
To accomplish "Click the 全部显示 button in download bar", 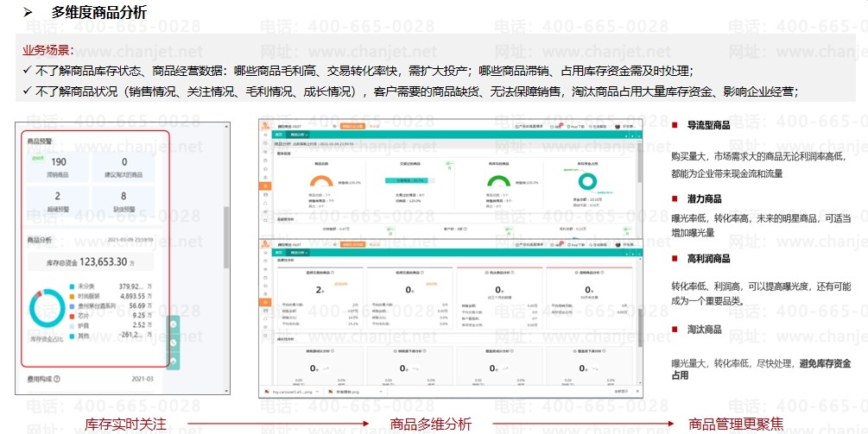I will click(620, 392).
